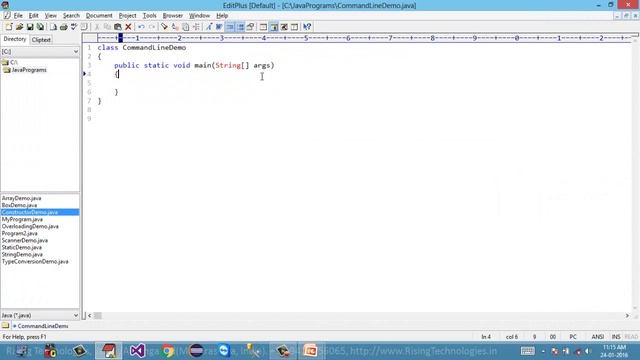640x360 pixels.
Task: Paste using the clipboard icon
Action: [x=118, y=27]
